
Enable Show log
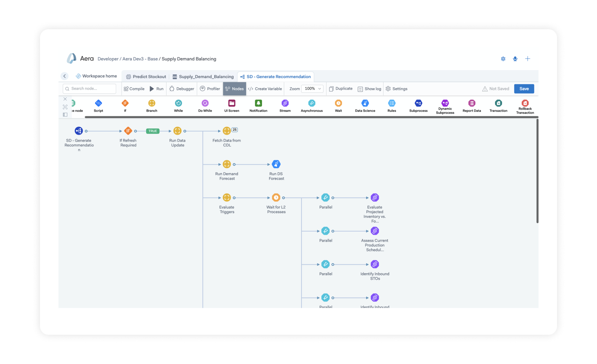point(369,88)
